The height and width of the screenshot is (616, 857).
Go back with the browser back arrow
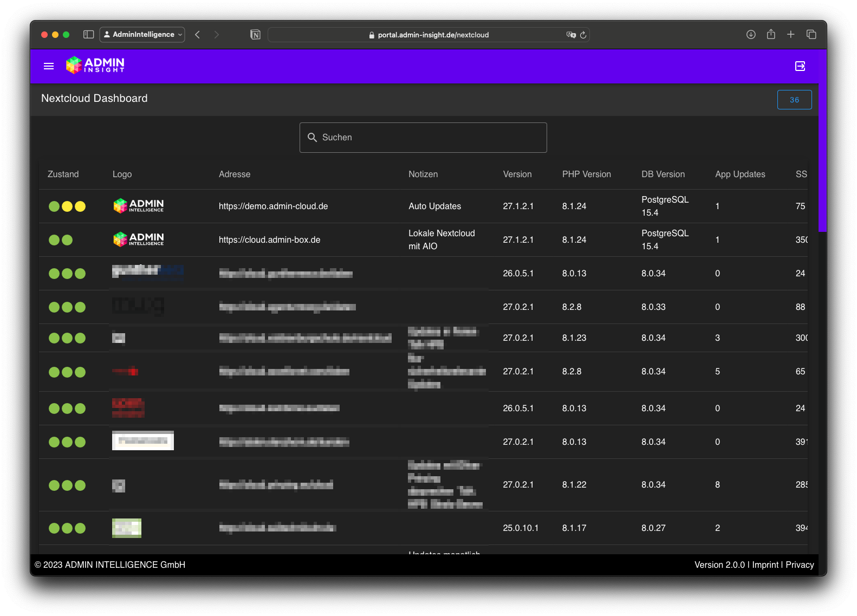coord(198,35)
